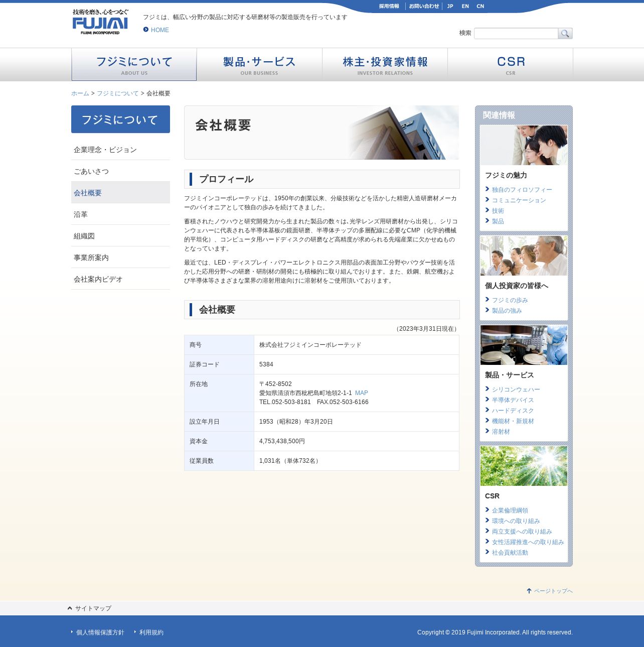The height and width of the screenshot is (647, 644).
Task: Open 環境への取り組み link
Action: pos(516,521)
